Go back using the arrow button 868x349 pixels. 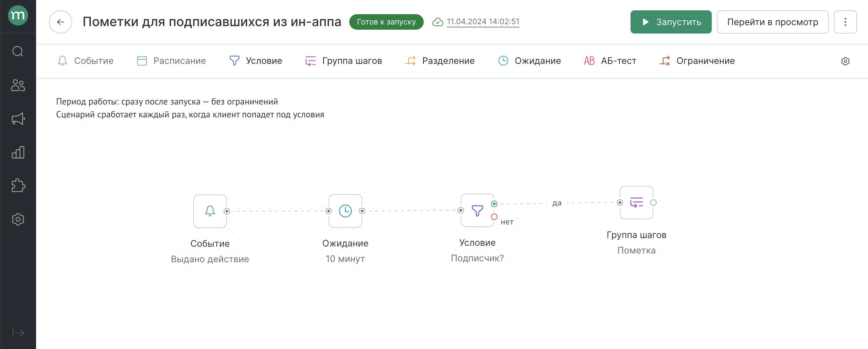pos(61,22)
